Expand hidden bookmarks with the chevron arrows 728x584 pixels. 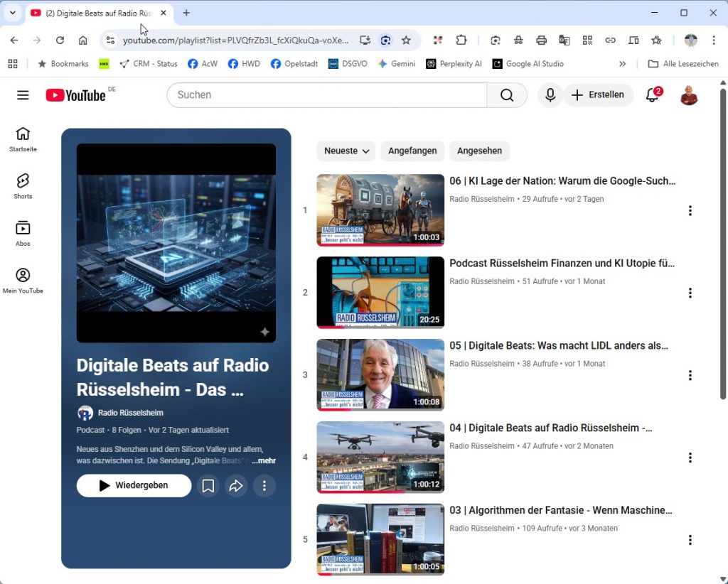click(x=622, y=63)
